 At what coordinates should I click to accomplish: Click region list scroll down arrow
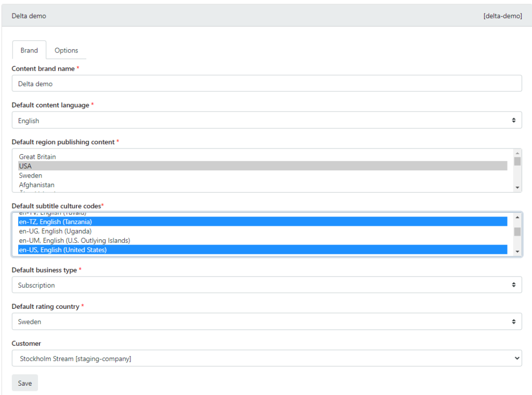click(517, 187)
